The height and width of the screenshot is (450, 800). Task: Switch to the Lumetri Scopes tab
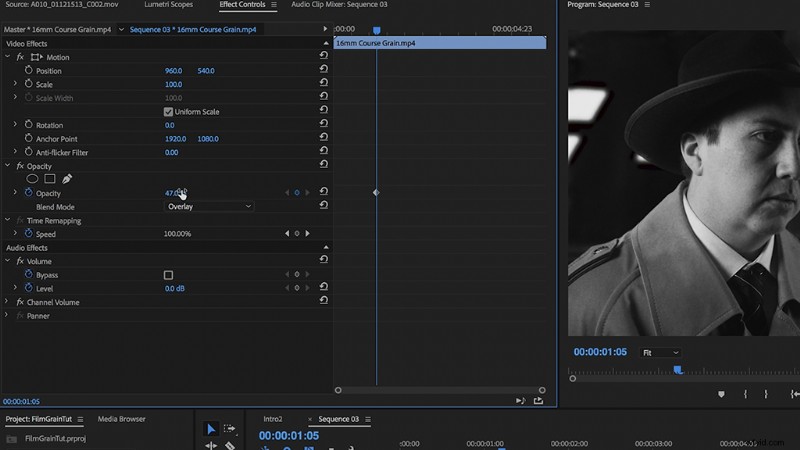pos(168,5)
